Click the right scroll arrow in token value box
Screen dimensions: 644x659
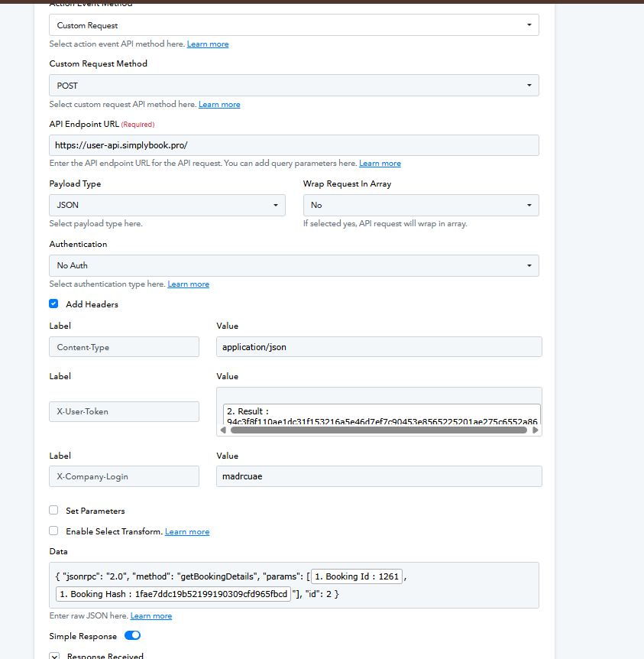(x=536, y=430)
